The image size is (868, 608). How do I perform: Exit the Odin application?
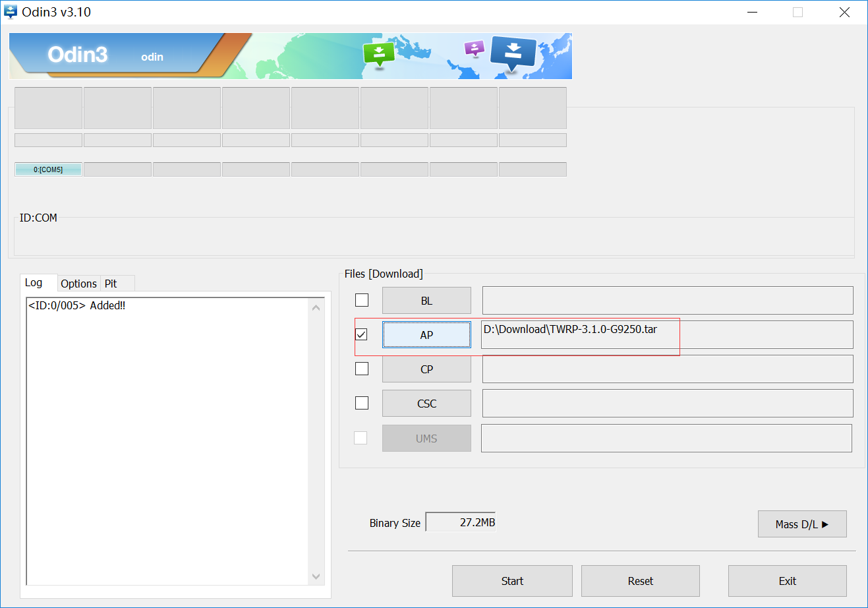[x=788, y=581]
